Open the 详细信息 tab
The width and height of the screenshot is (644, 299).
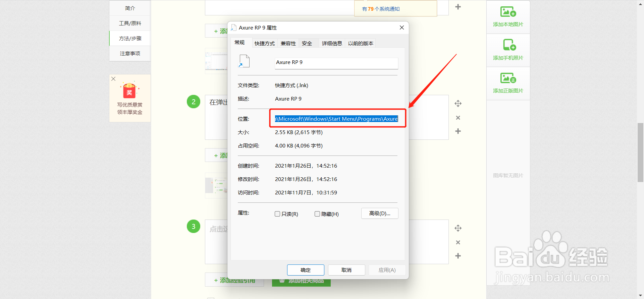point(332,43)
